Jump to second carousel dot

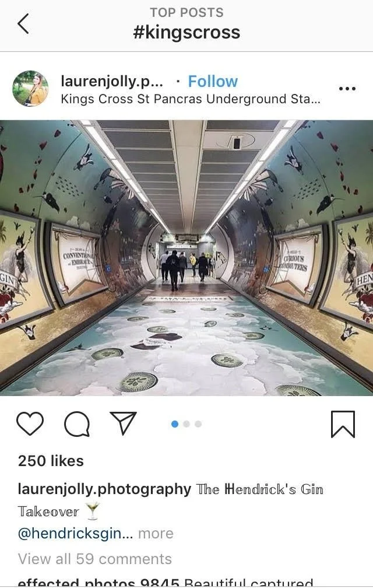click(186, 423)
